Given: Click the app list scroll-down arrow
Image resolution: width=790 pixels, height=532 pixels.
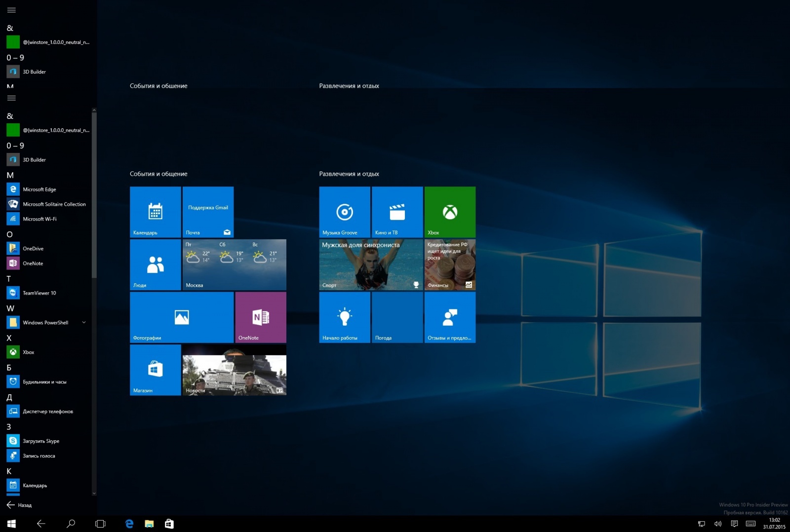Looking at the screenshot, I should pyautogui.click(x=94, y=493).
